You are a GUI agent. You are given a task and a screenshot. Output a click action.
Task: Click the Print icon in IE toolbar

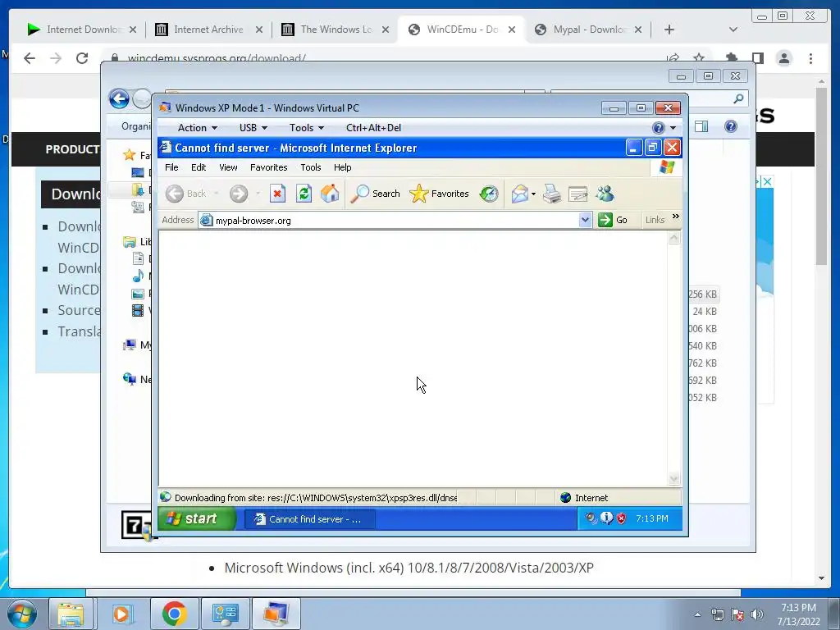[x=552, y=194]
